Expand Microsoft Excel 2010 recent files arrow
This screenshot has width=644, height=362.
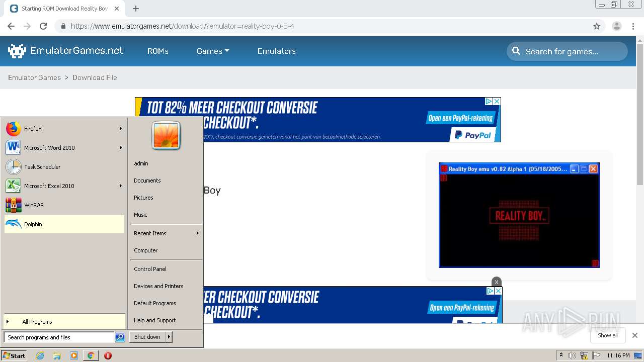121,186
